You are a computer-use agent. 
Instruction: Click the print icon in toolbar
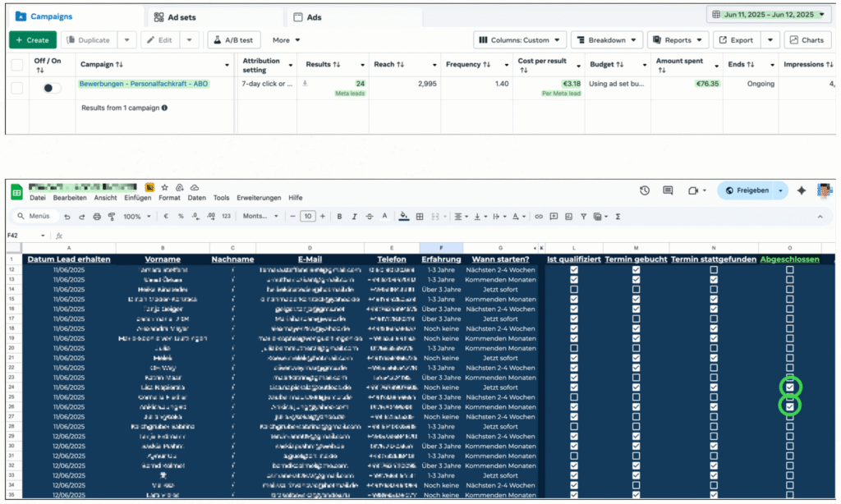97,217
